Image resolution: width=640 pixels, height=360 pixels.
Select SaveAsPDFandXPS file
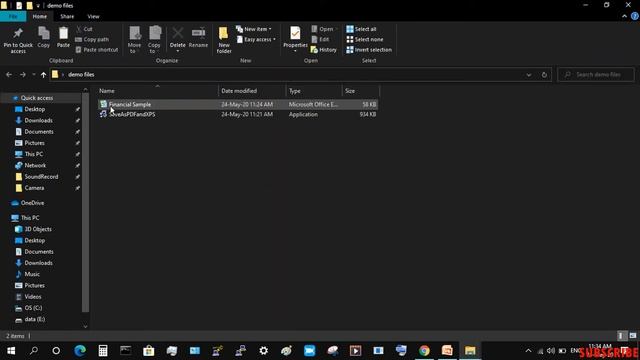click(x=238, y=115)
